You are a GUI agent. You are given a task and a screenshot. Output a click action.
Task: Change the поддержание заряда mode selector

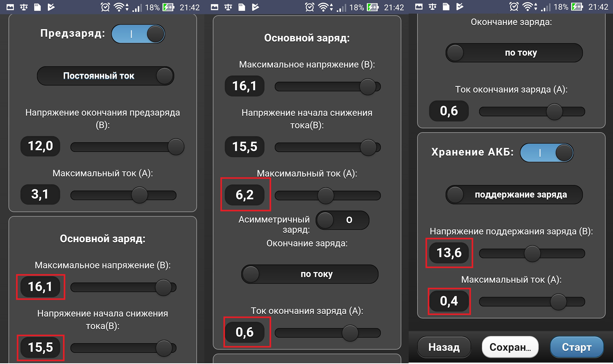514,195
